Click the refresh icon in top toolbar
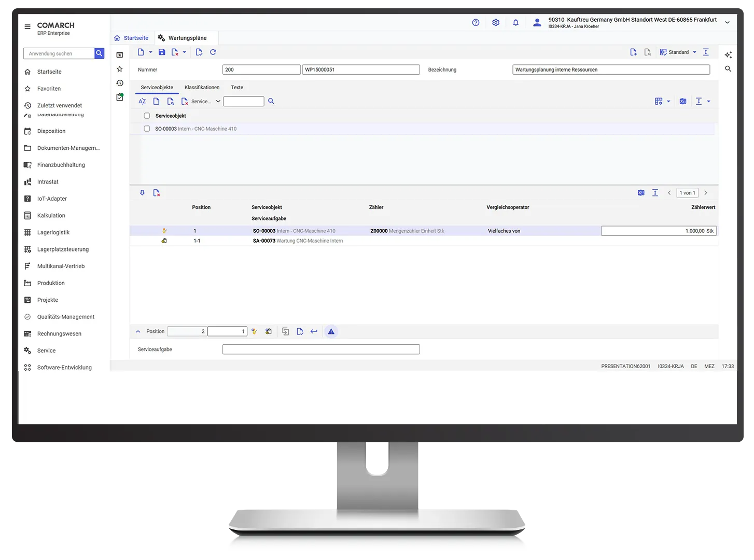Viewport: 754px width, 560px height. point(213,52)
